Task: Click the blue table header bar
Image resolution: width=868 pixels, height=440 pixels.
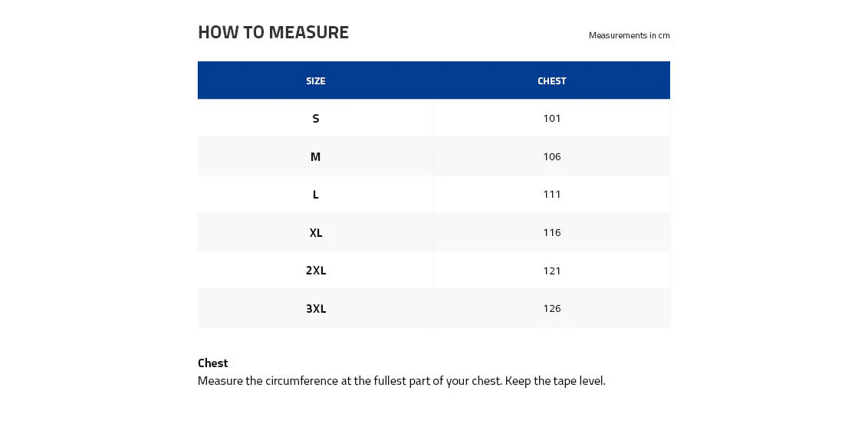Action: 433,80
